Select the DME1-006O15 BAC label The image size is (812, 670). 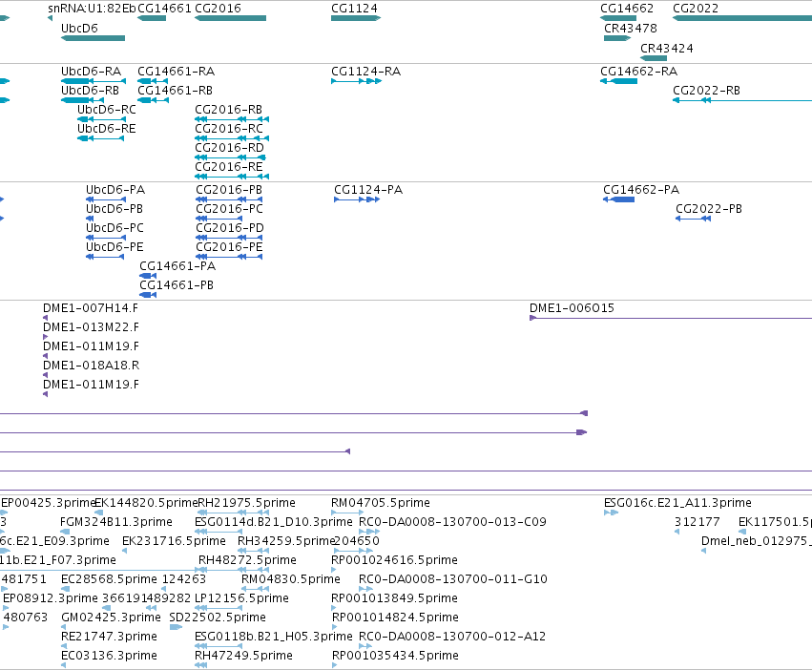coord(572,308)
